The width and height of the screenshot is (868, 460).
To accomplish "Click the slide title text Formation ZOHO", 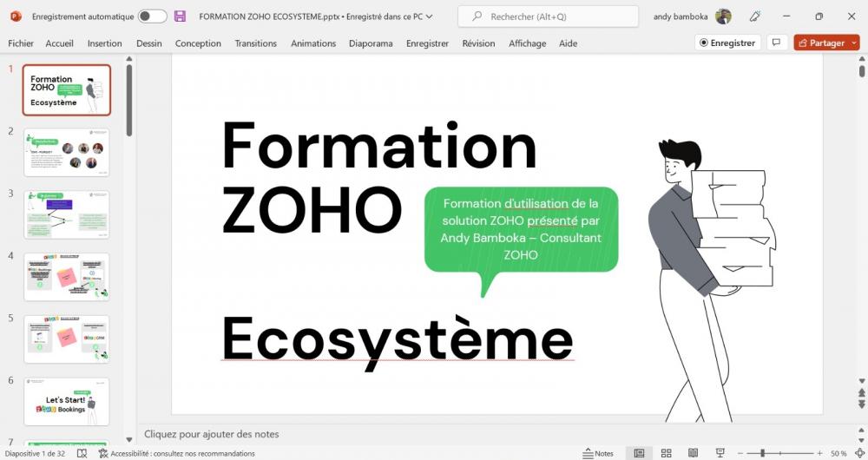I will (379, 177).
